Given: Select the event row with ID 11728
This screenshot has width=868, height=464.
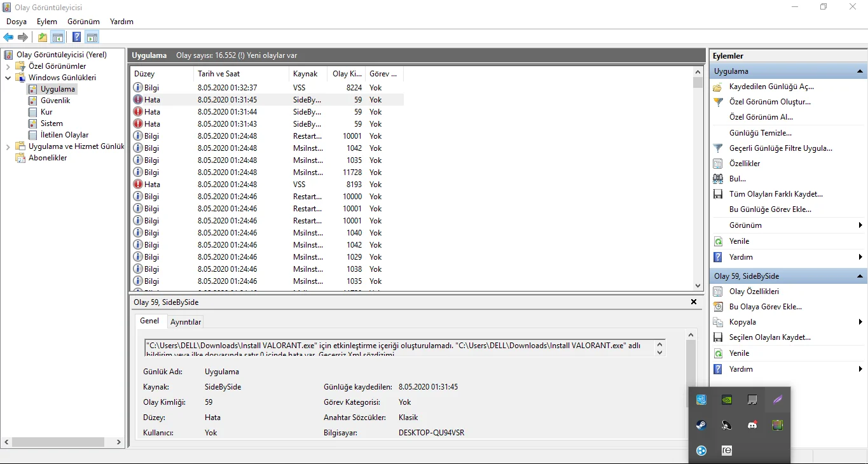Looking at the screenshot, I should coord(267,172).
